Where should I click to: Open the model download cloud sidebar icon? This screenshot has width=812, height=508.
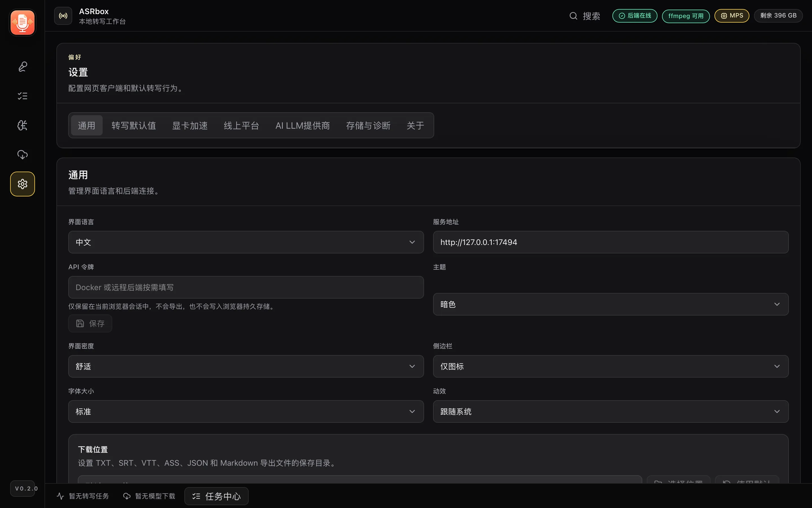coord(23,155)
